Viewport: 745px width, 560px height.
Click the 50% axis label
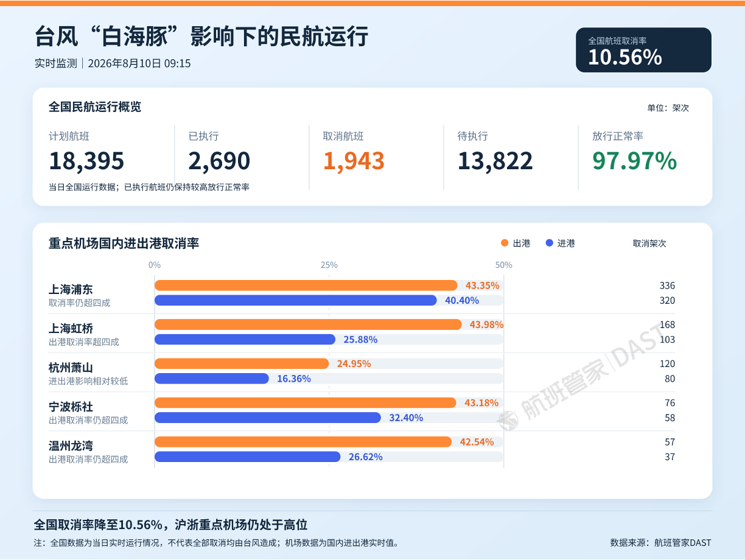[504, 265]
